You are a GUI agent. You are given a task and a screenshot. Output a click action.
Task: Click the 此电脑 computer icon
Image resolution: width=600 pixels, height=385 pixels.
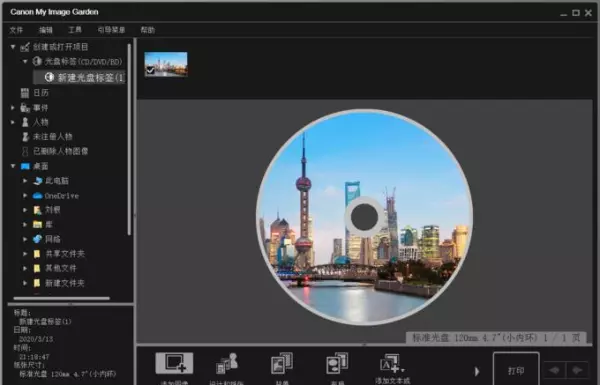pyautogui.click(x=38, y=181)
